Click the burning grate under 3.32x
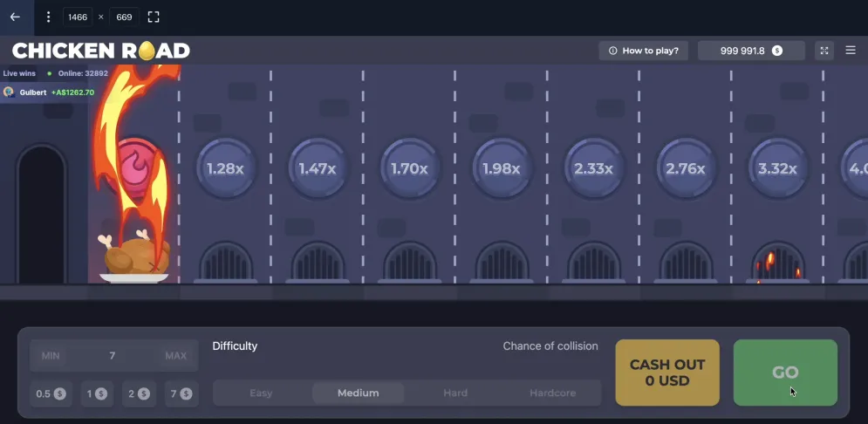Image resolution: width=868 pixels, height=424 pixels. 778,262
